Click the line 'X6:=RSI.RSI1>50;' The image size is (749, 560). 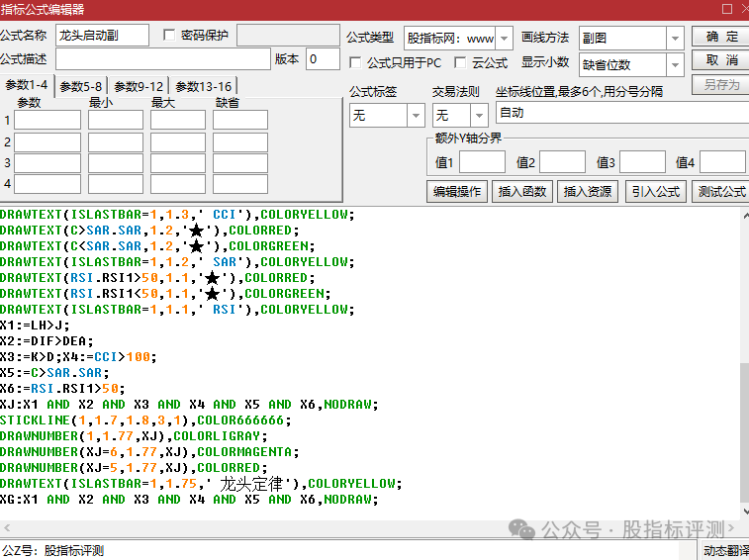[x=62, y=389]
